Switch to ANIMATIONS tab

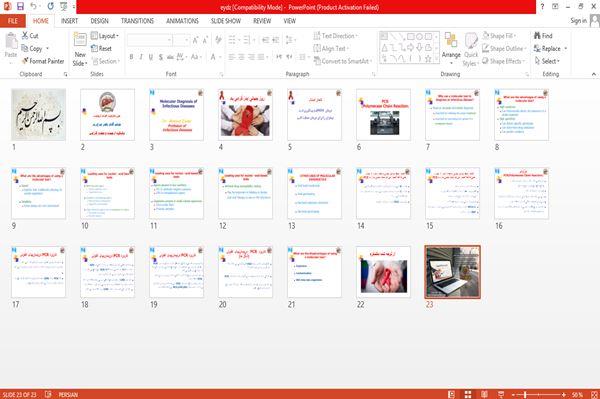click(x=182, y=21)
